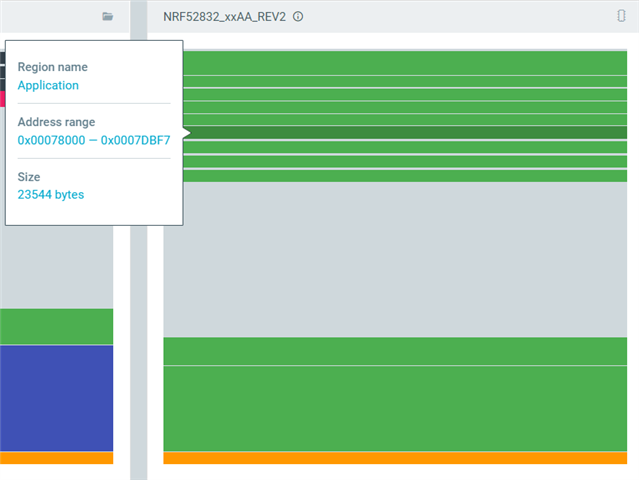639x480 pixels.
Task: Click the green region just below the gray gap
Action: click(x=395, y=351)
